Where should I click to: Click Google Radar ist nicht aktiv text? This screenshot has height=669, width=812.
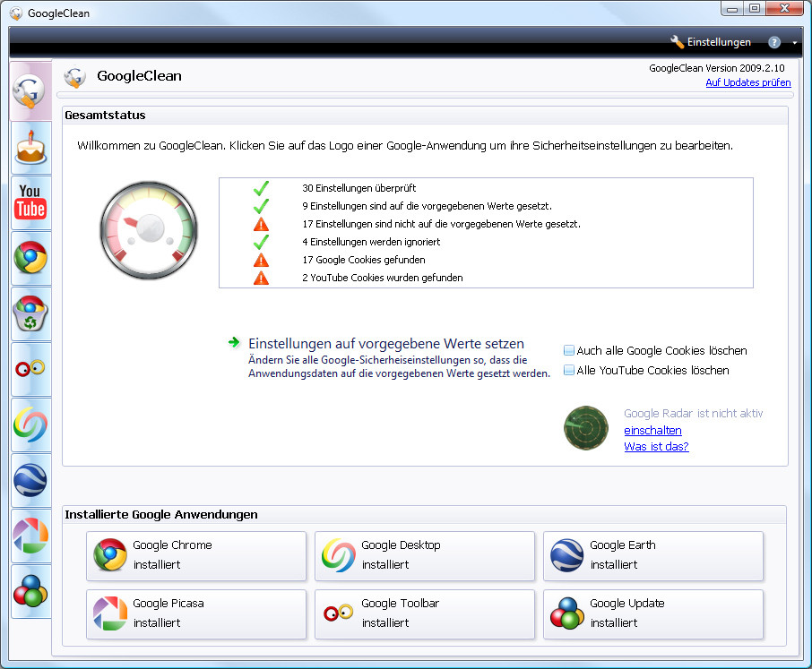point(693,414)
